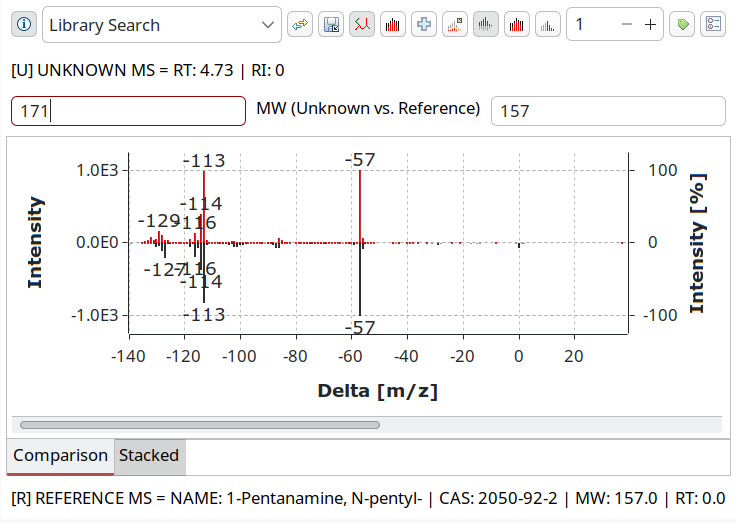Image resolution: width=736 pixels, height=523 pixels.
Task: Toggle the mirrored red and gray spectrum button
Action: click(486, 25)
